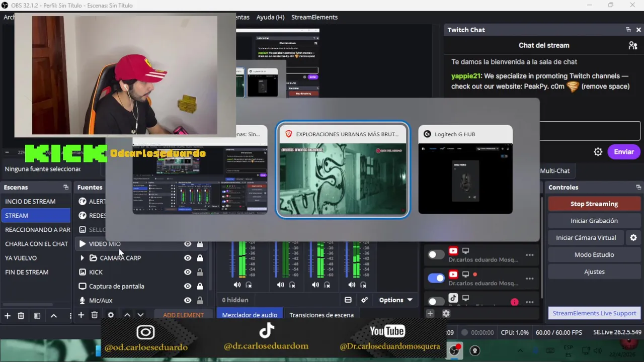This screenshot has width=644, height=362.
Task: Open destinations settings gear icon
Action: click(x=446, y=313)
